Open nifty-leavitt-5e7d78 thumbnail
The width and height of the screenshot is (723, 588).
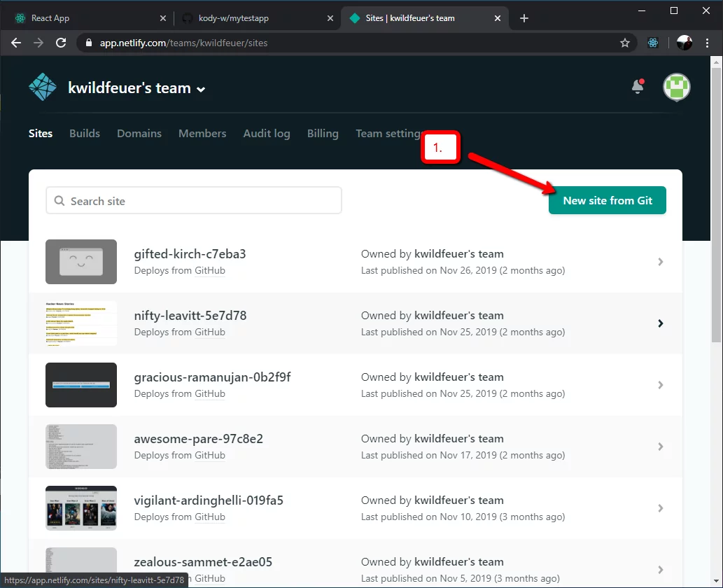81,323
